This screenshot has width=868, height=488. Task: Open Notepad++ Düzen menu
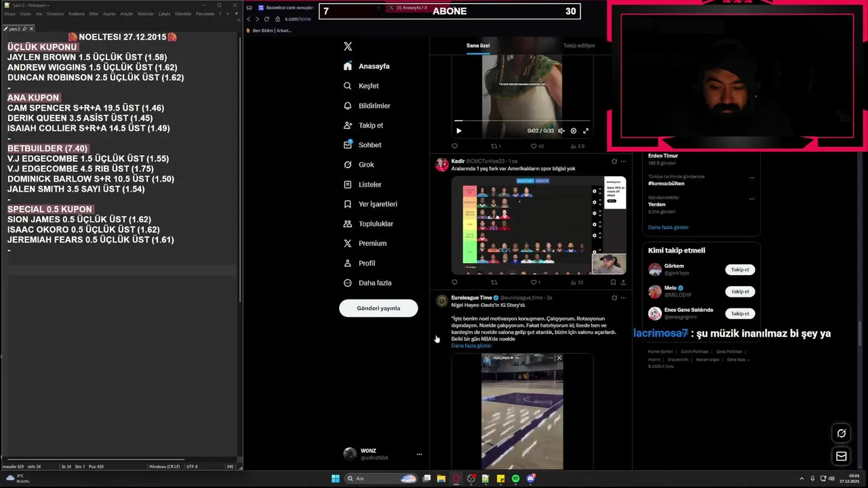(26, 14)
